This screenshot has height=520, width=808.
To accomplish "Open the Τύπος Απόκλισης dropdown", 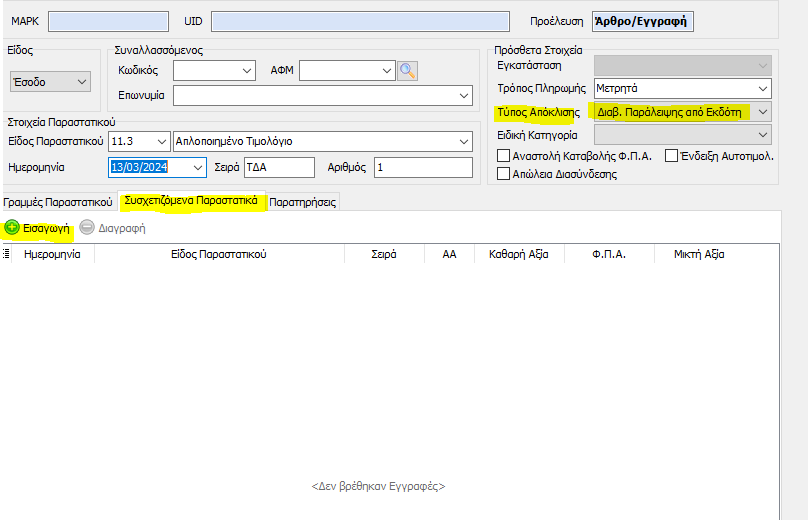I will [761, 111].
